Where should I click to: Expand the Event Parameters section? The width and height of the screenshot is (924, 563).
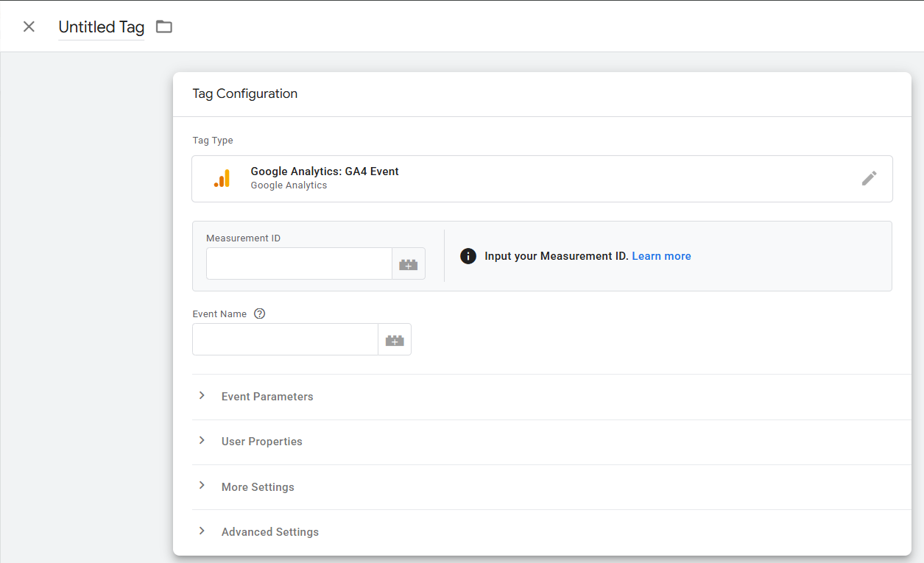267,397
